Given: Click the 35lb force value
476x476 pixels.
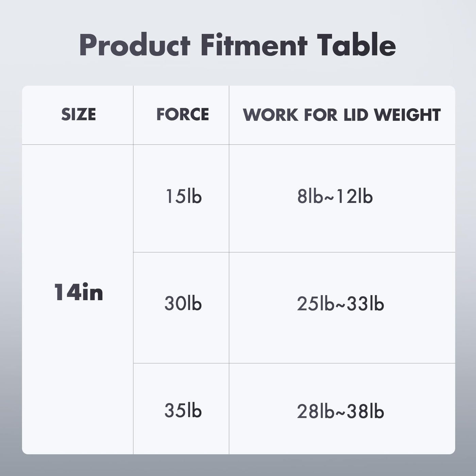Looking at the screenshot, I should 183,410.
